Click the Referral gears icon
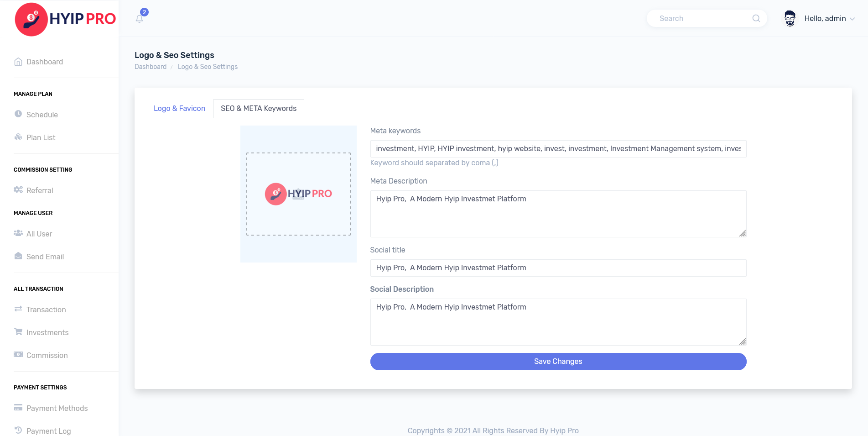Viewport: 868px width, 436px height. [x=18, y=190]
